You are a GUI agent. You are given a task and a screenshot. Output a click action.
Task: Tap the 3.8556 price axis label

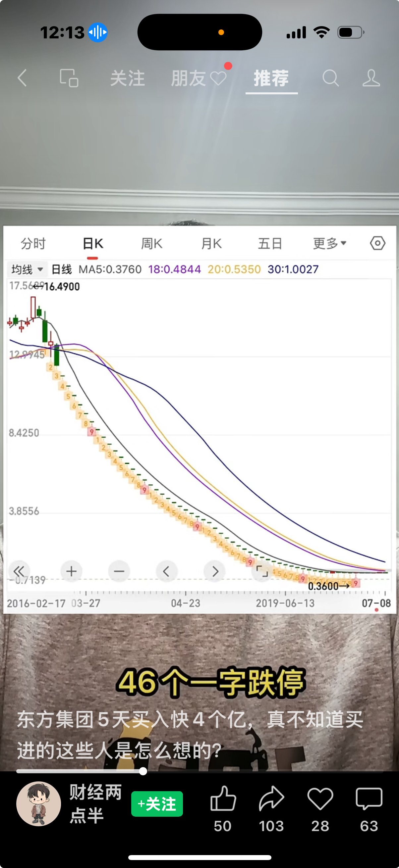24,511
